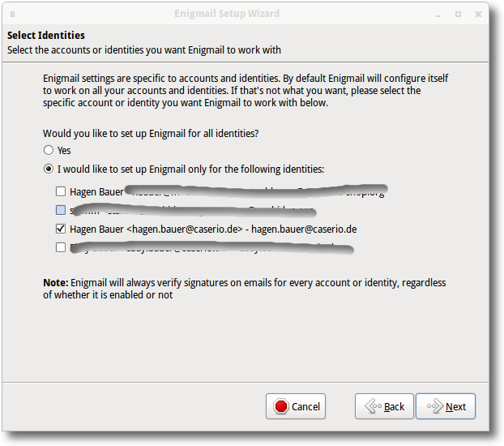Screen dimensions: 504x446
Task: Proceed with the Next button
Action: pyautogui.click(x=446, y=406)
